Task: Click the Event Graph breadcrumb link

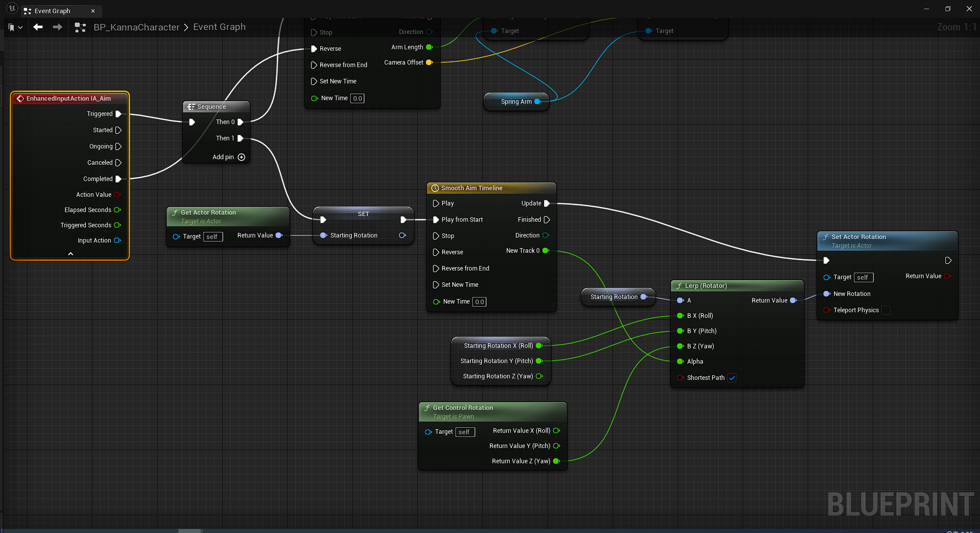Action: pyautogui.click(x=219, y=27)
